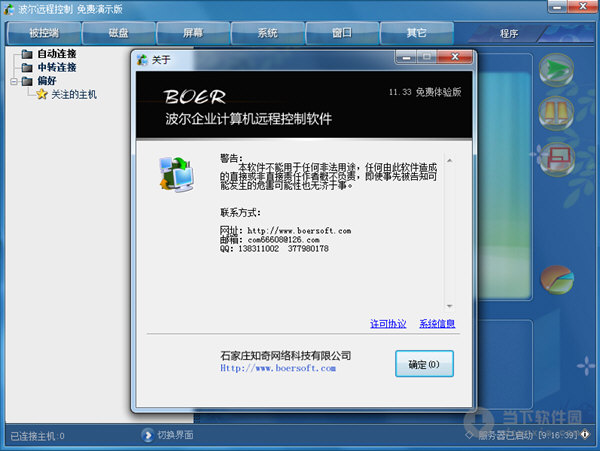Click the 石家庄知奇网络科技有限公司 company text

click(285, 356)
